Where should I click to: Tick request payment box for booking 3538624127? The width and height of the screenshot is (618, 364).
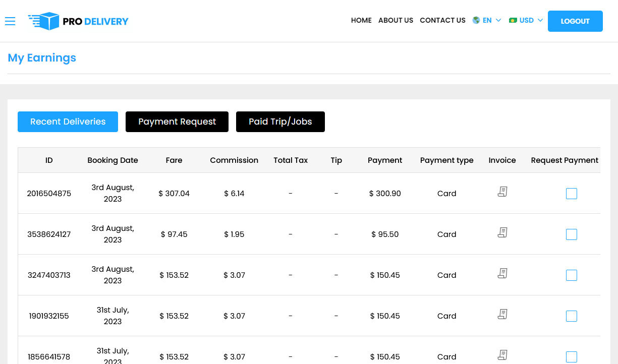[x=571, y=234]
